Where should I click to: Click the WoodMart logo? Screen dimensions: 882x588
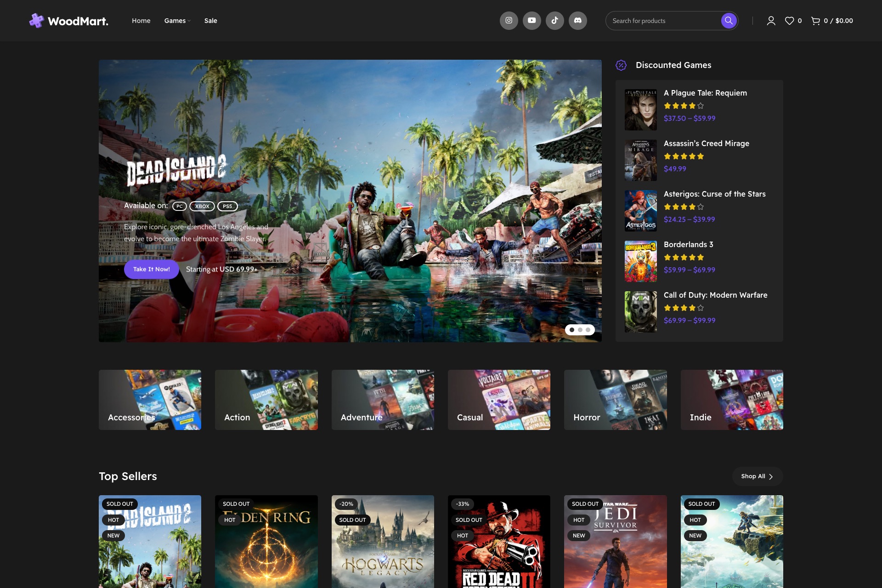(69, 21)
